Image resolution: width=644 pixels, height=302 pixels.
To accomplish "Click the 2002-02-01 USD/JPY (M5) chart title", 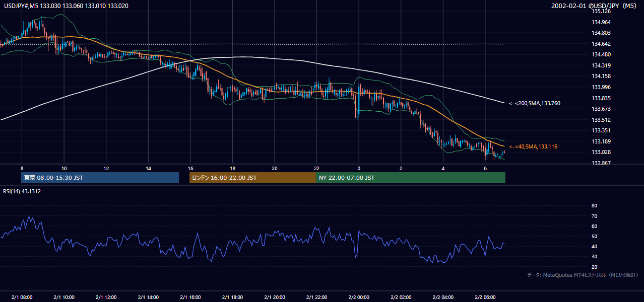I will [595, 6].
